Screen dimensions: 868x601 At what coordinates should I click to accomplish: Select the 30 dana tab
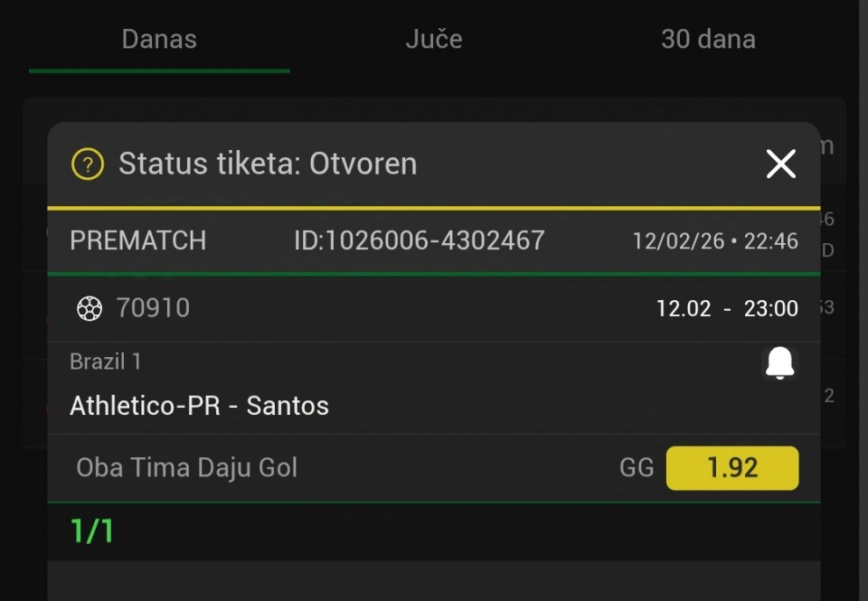click(x=708, y=39)
